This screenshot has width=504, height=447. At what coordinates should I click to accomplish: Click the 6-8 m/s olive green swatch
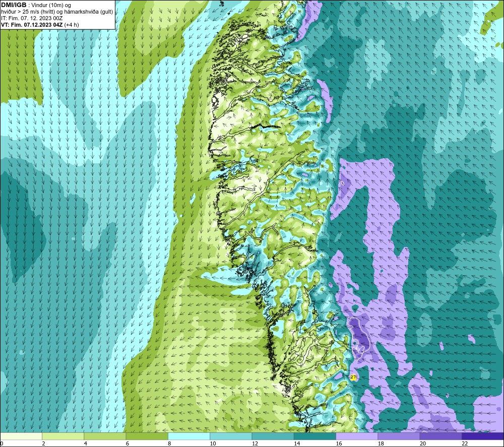[147, 436]
